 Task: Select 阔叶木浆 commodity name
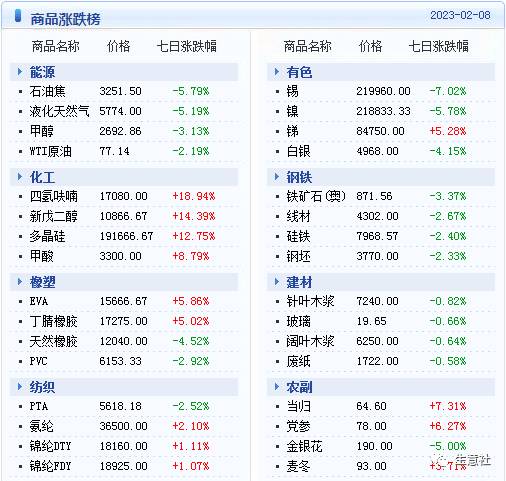pos(310,341)
